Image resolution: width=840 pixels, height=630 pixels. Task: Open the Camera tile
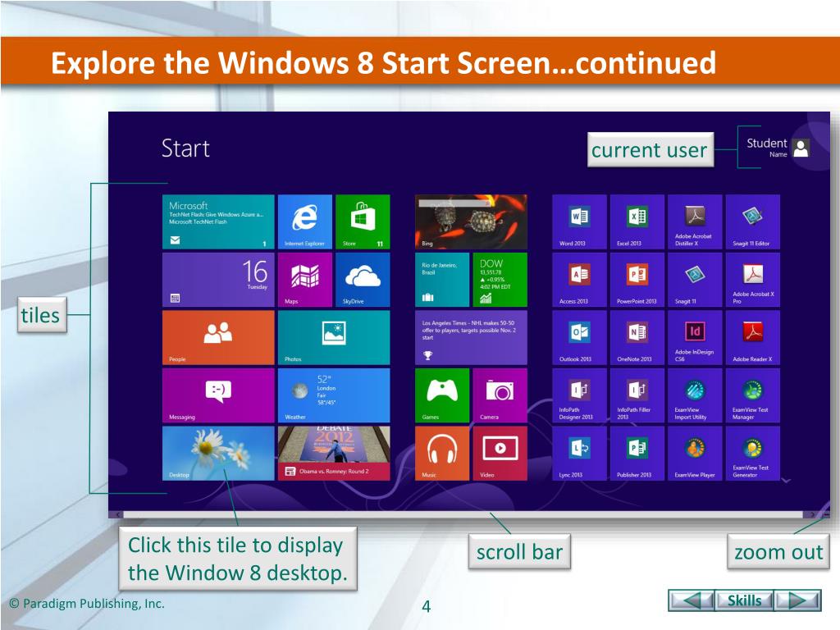(x=500, y=395)
